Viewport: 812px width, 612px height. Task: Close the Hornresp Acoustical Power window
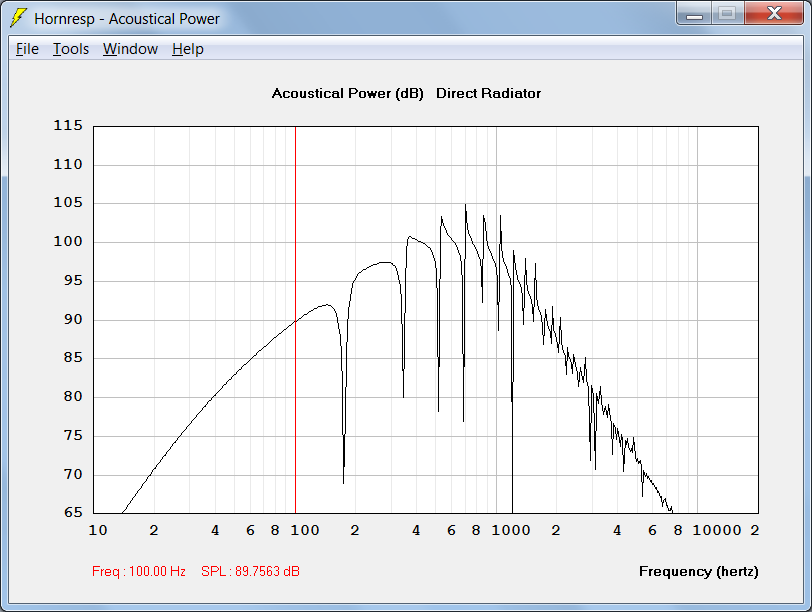774,13
